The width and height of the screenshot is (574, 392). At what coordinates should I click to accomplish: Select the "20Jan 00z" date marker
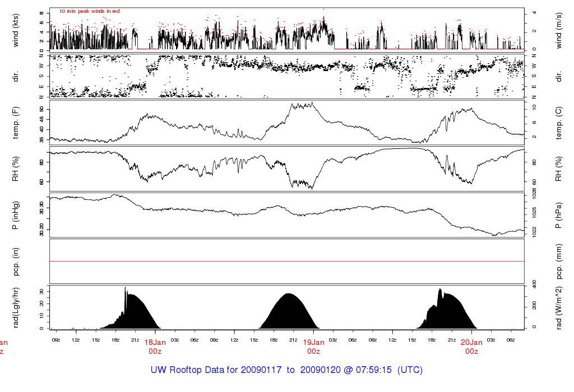[471, 347]
